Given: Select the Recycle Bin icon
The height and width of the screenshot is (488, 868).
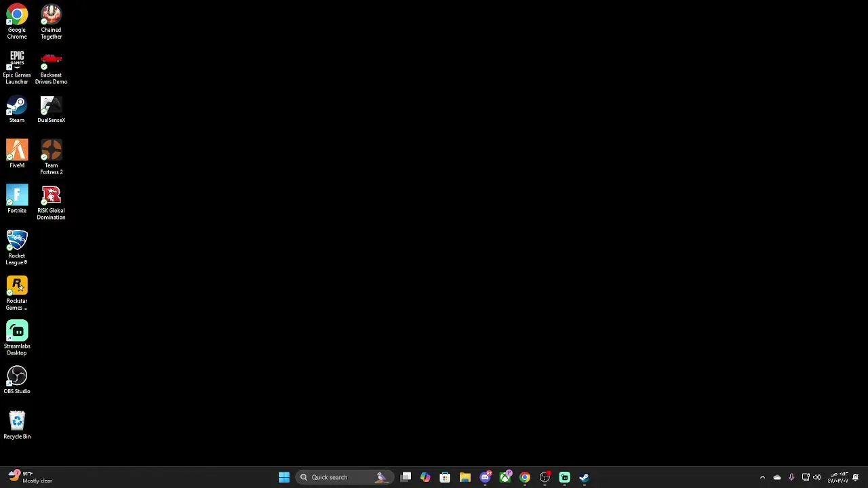Looking at the screenshot, I should click(x=17, y=426).
